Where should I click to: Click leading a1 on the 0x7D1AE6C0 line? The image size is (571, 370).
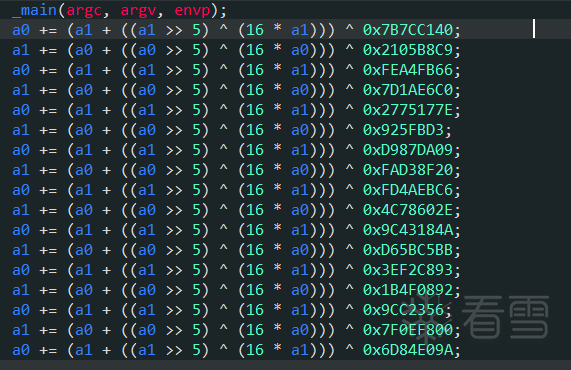click(x=21, y=90)
